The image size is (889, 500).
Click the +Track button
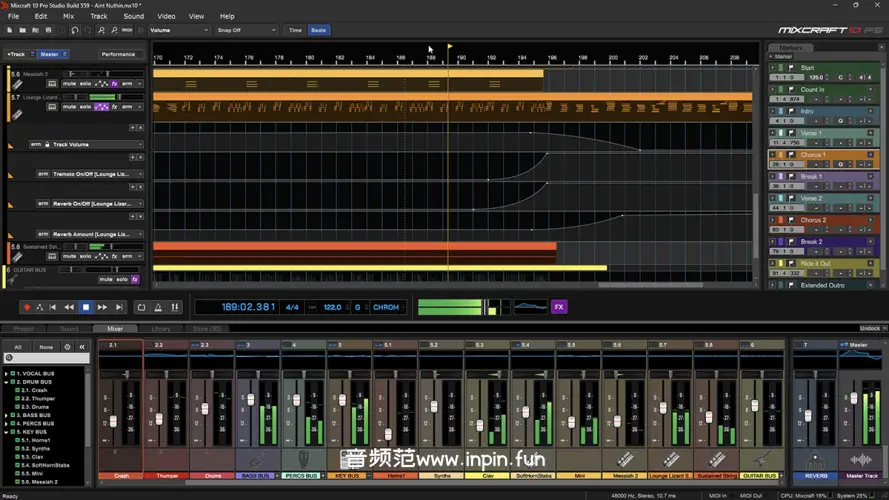[x=16, y=54]
